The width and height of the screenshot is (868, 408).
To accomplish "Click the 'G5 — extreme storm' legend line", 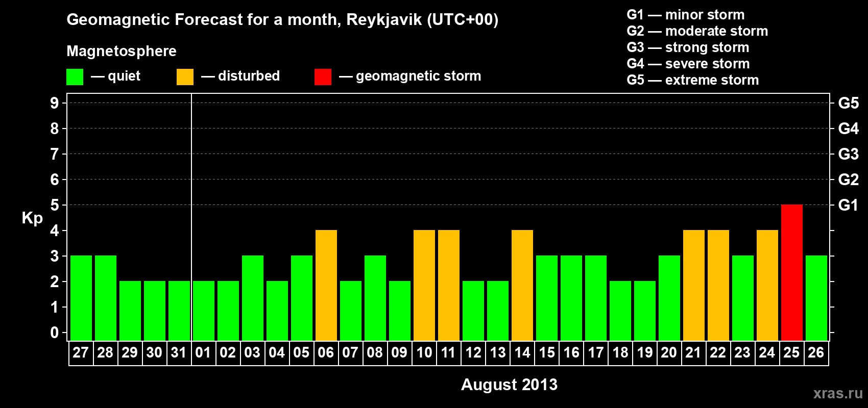I will point(693,80).
